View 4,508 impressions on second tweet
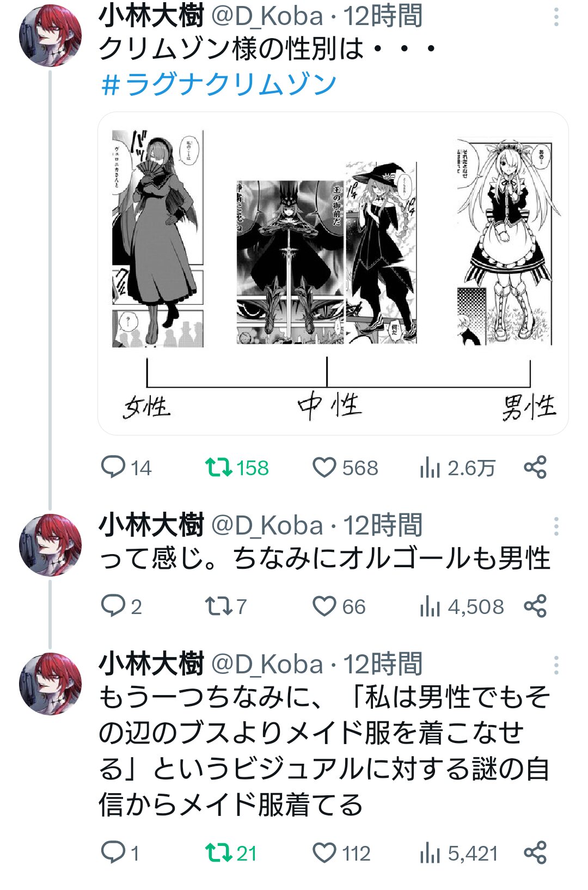 430,606
